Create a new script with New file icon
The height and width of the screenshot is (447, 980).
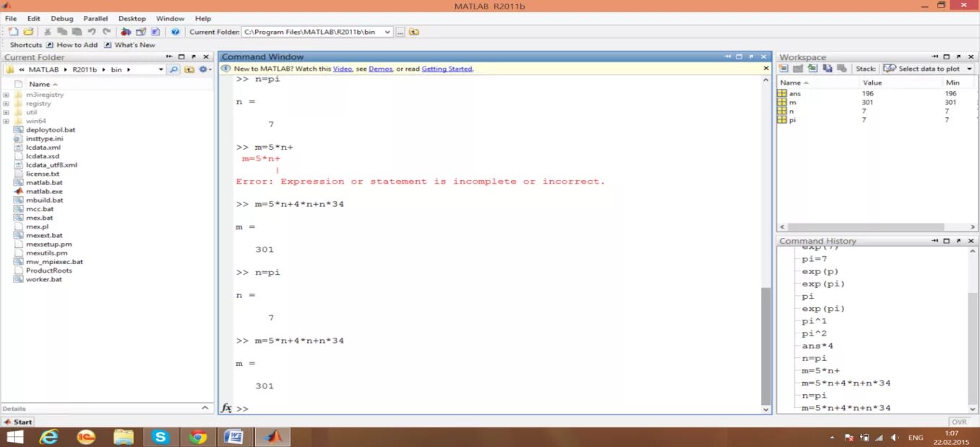(14, 32)
